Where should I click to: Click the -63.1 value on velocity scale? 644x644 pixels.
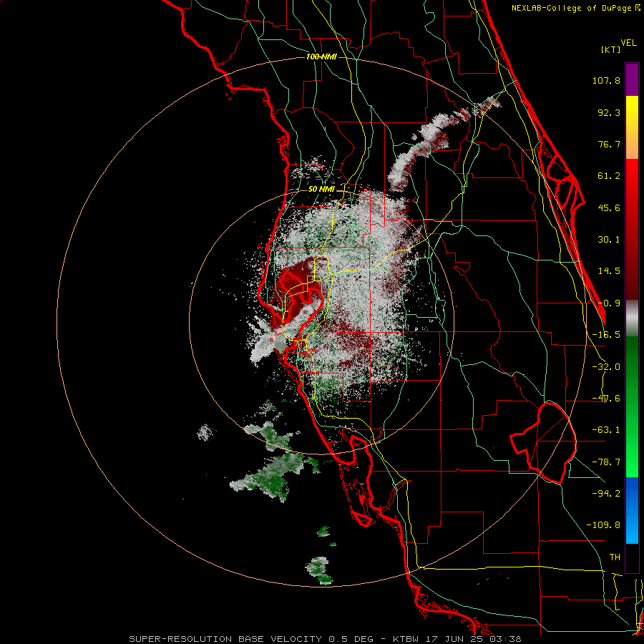(x=606, y=430)
